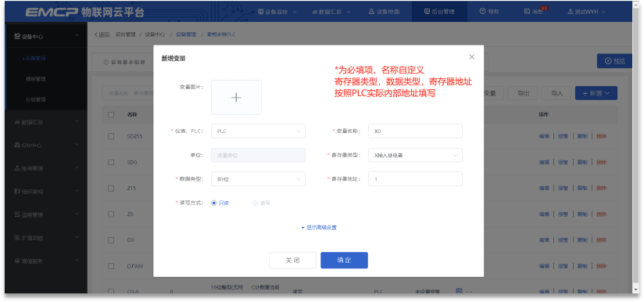
Task: Switch to the 设备基本信息 tab
Action: click(x=124, y=62)
